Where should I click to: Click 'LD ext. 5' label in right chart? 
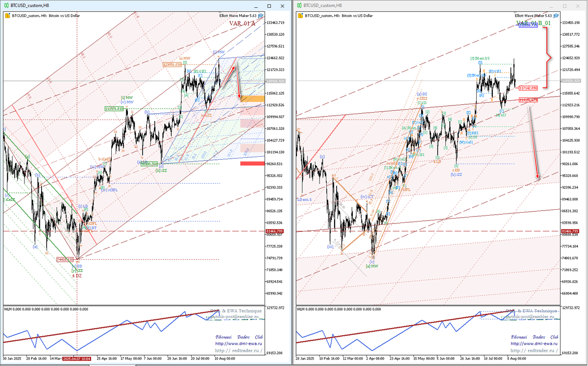click(x=305, y=199)
